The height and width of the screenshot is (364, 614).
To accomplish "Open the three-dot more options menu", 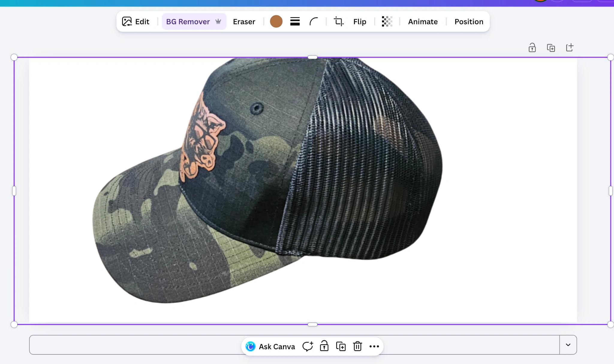I will coord(374,347).
